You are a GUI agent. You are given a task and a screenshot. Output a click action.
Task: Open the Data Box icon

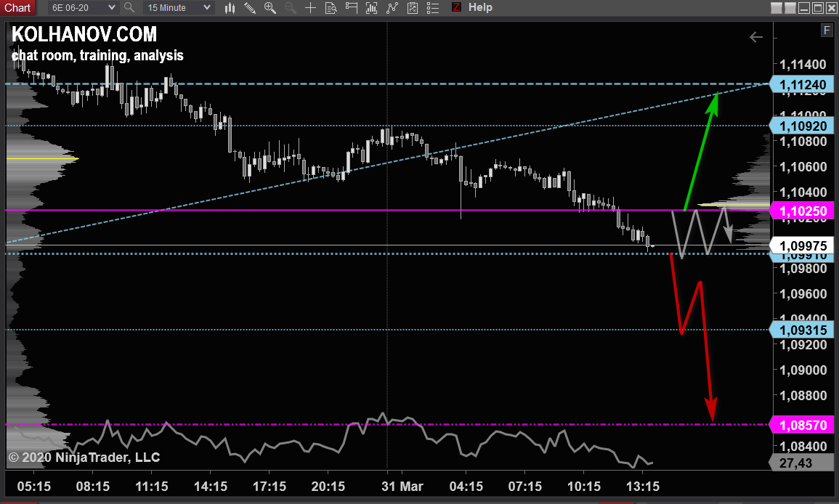(331, 8)
